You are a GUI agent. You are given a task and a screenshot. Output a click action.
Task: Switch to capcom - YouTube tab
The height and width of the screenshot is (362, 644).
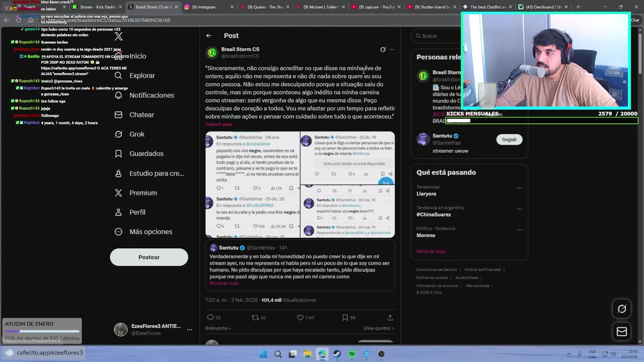pyautogui.click(x=376, y=7)
